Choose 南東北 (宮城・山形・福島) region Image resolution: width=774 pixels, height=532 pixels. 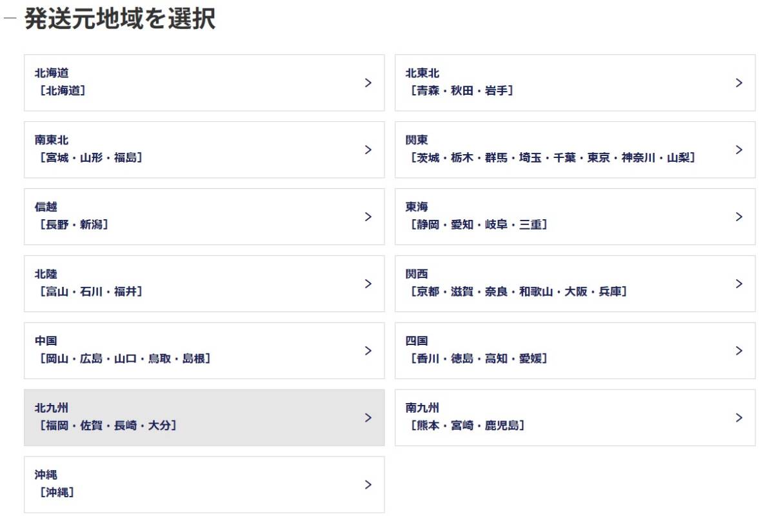coord(204,150)
